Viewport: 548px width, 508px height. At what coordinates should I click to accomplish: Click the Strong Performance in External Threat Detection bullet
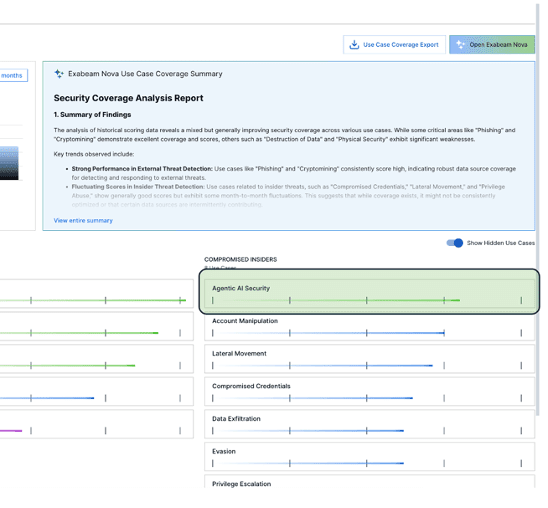point(294,173)
